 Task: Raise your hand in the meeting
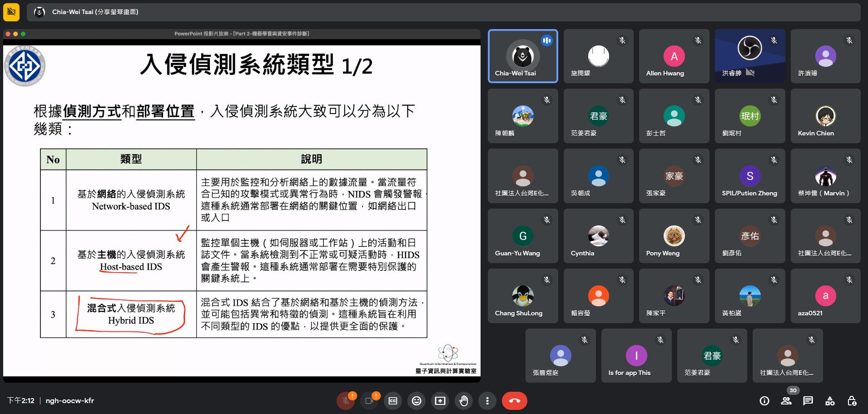[x=464, y=401]
